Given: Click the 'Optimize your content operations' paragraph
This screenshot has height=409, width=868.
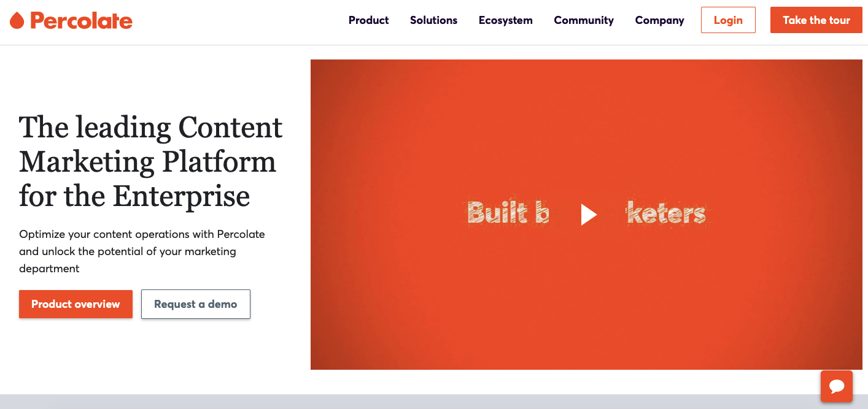Looking at the screenshot, I should tap(142, 251).
